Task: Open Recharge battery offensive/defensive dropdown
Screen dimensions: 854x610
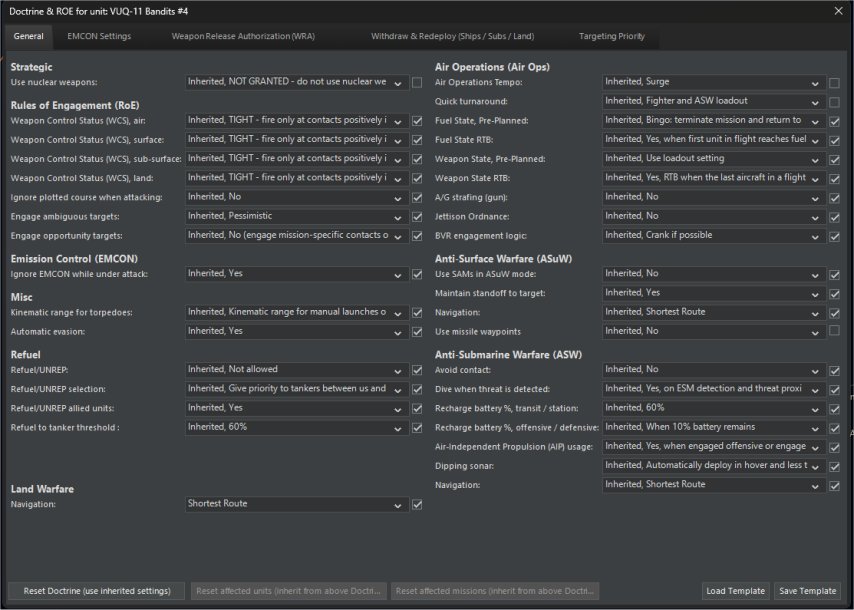Action: [x=714, y=428]
